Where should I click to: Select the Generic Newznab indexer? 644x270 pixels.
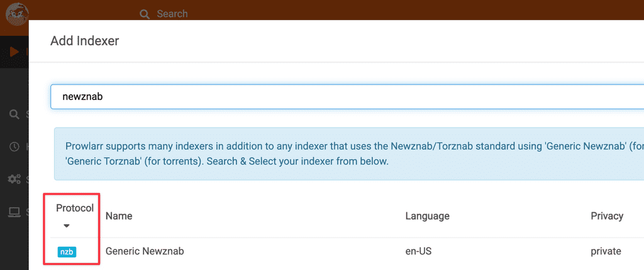[x=145, y=252]
